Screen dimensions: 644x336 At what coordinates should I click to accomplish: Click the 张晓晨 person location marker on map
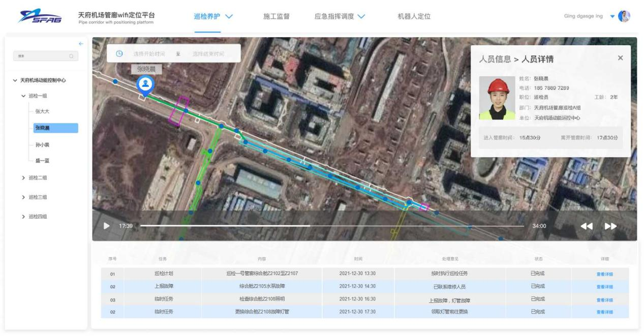[146, 85]
